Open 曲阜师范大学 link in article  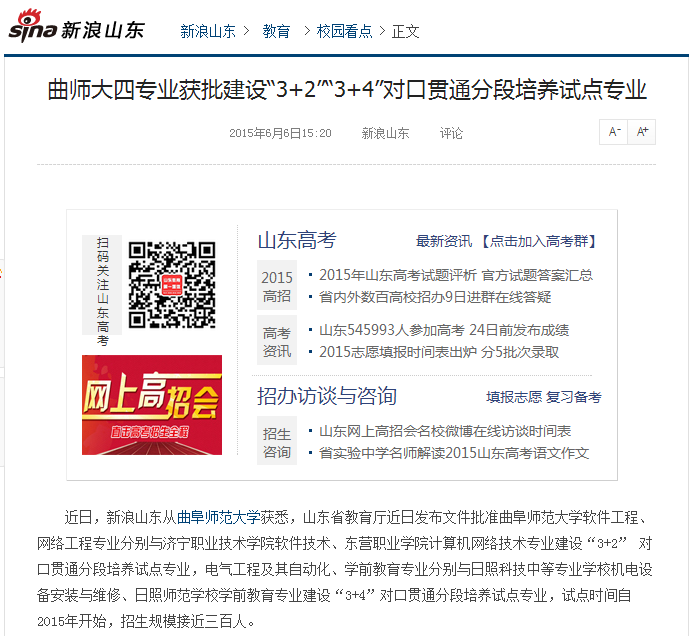point(219,517)
